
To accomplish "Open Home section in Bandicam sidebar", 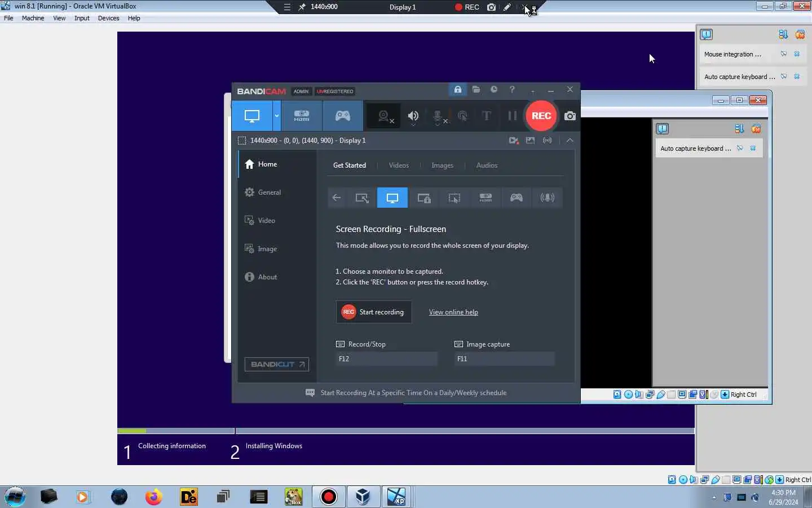I will (277, 164).
